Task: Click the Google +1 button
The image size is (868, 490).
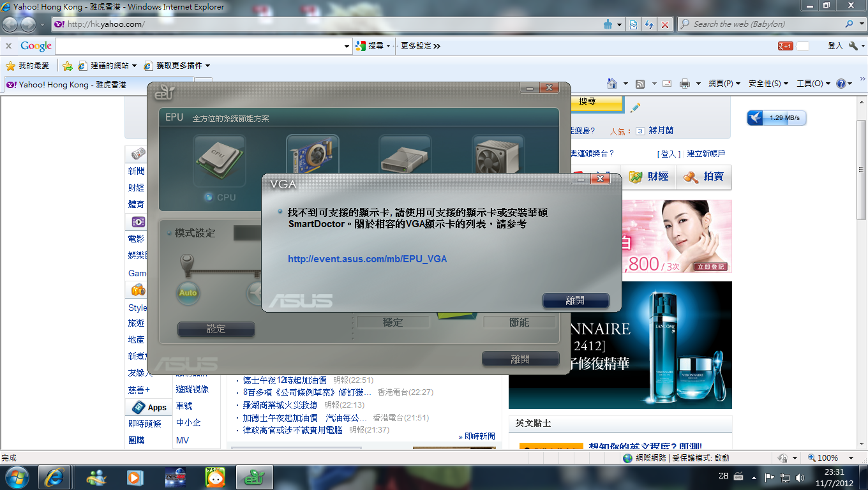Action: point(785,46)
